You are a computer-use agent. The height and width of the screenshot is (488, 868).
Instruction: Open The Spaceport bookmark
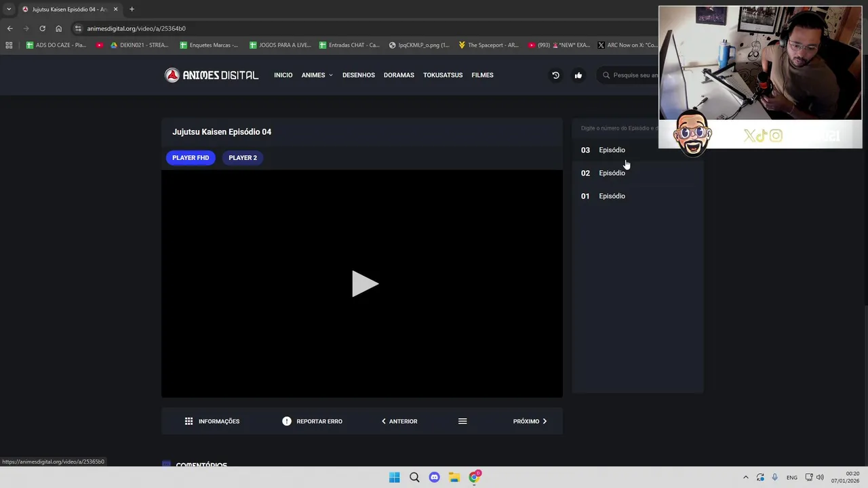pos(488,45)
